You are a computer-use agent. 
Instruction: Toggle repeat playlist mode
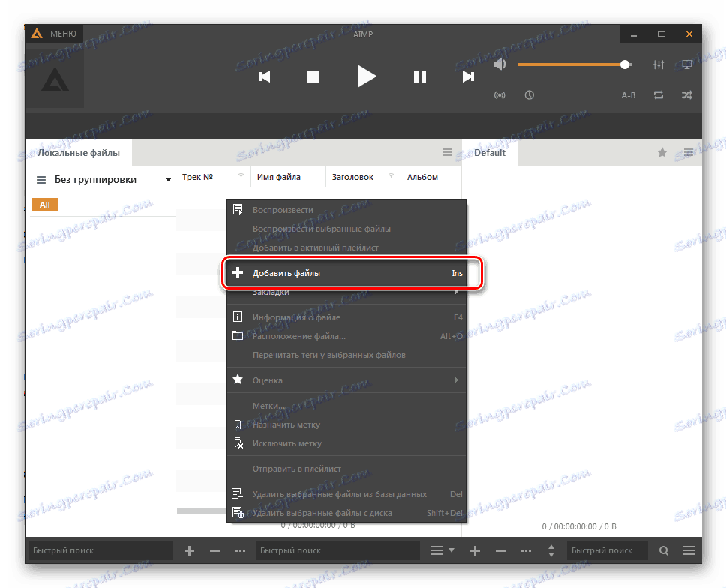tap(658, 95)
